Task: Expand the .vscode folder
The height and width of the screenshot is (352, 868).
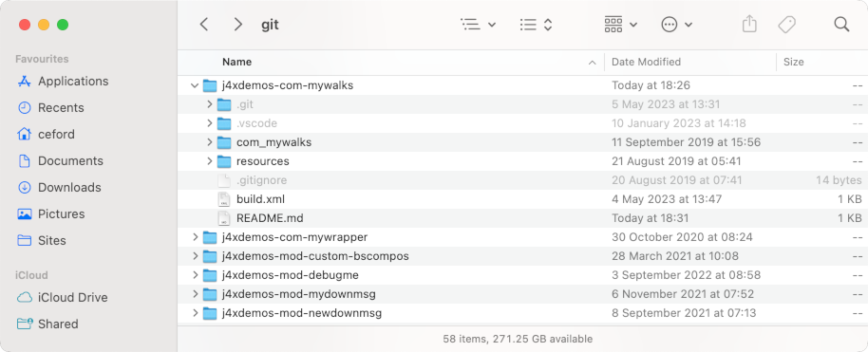Action: 209,123
